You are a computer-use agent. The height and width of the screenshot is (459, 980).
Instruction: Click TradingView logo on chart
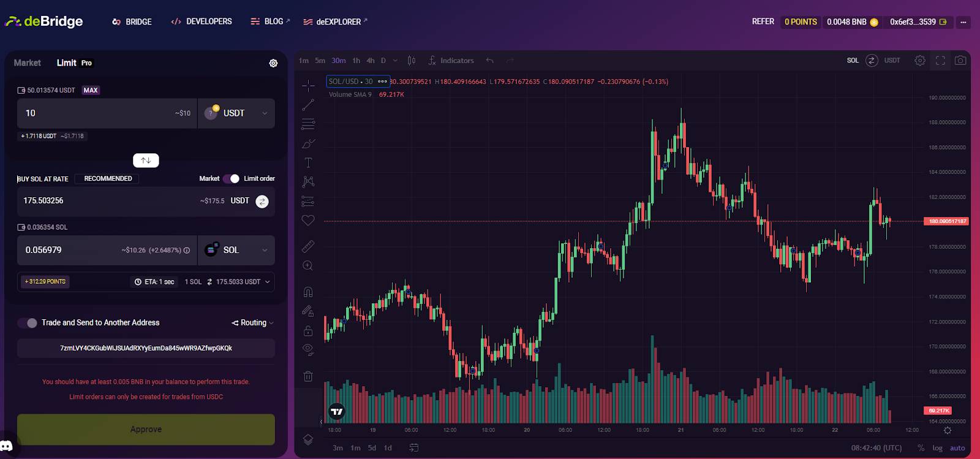pos(337,411)
